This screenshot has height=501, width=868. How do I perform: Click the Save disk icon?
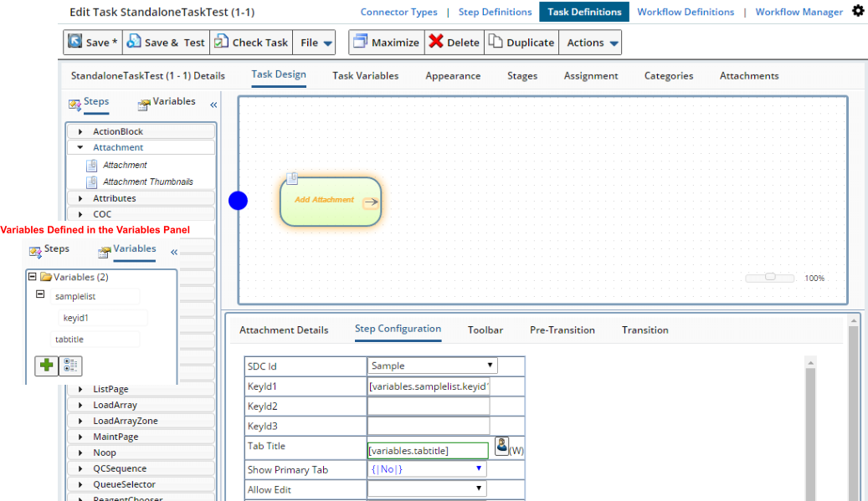point(74,41)
